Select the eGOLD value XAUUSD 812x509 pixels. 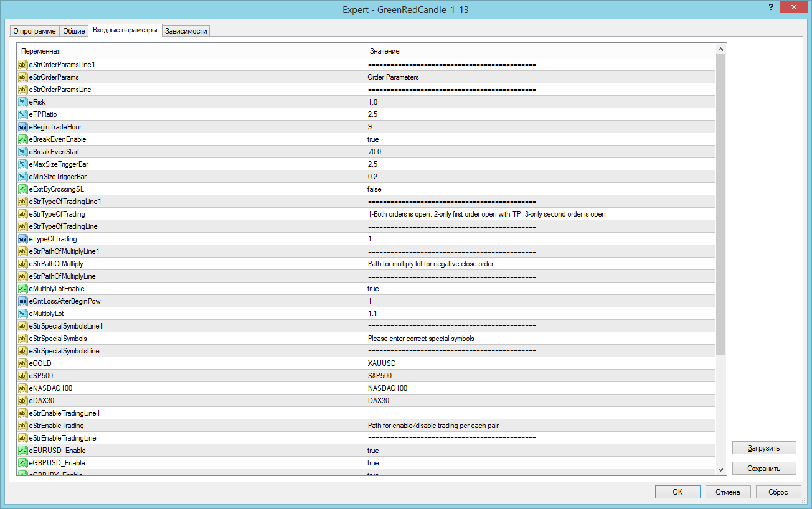(x=382, y=363)
